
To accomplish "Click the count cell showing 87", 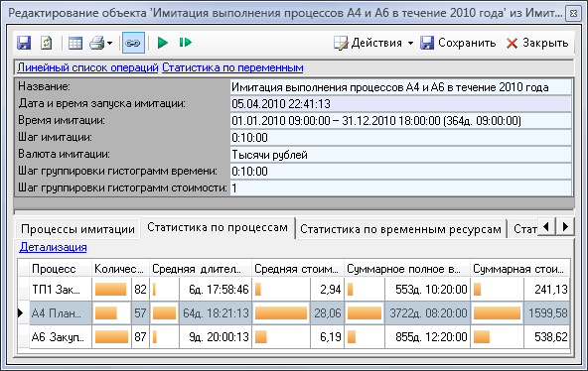I will coord(140,337).
